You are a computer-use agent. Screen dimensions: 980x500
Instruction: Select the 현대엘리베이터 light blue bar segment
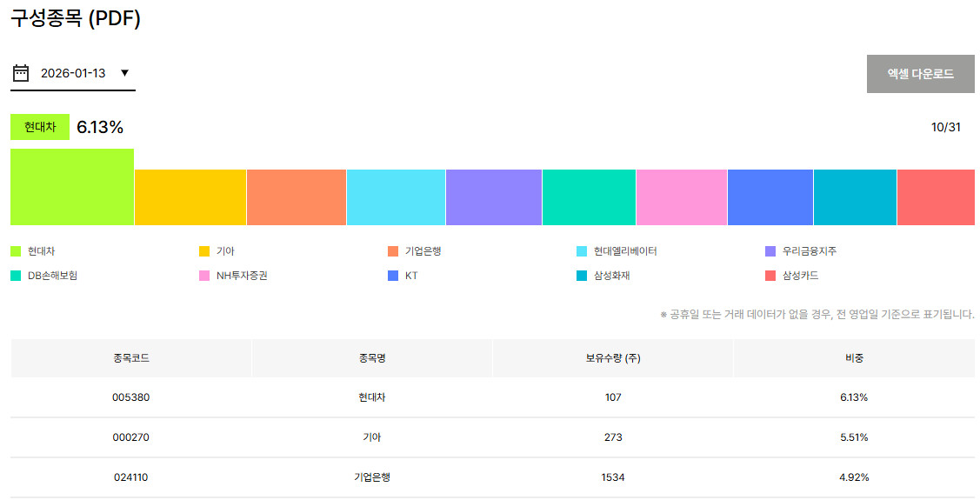[397, 197]
